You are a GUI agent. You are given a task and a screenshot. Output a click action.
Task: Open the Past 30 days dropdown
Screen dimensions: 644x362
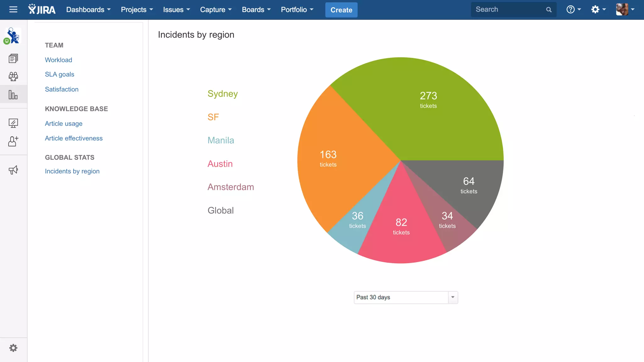click(x=406, y=297)
